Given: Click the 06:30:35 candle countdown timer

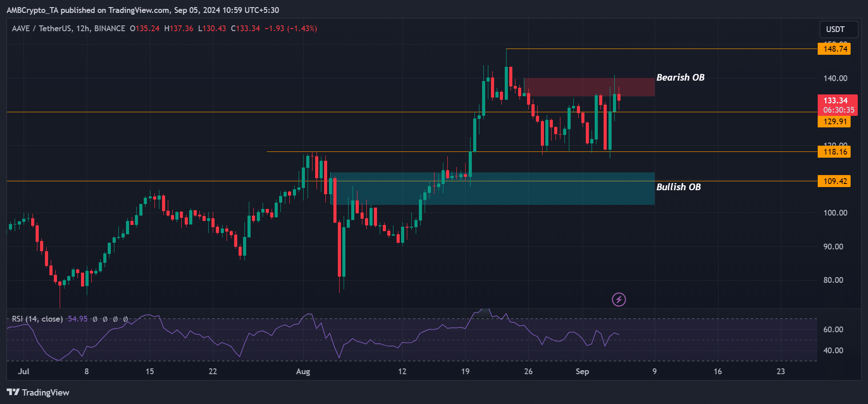Looking at the screenshot, I should pos(839,110).
